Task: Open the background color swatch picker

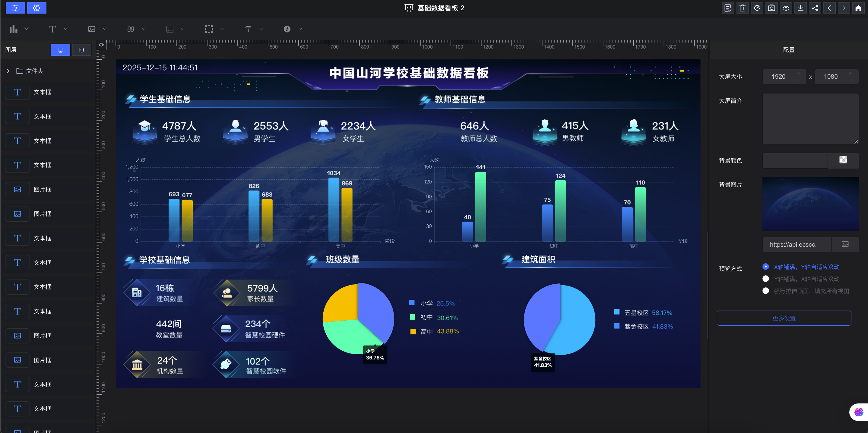Action: [843, 160]
